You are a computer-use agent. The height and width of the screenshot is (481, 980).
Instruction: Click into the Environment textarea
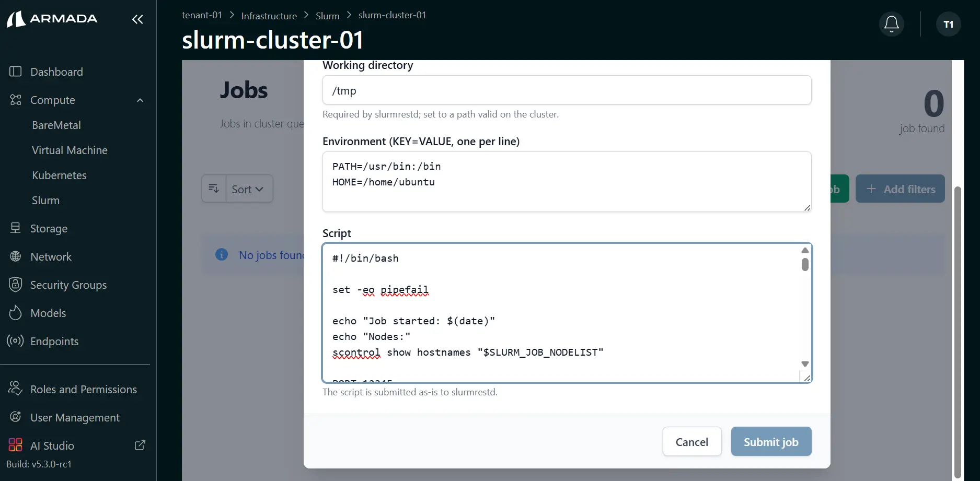coord(567,182)
